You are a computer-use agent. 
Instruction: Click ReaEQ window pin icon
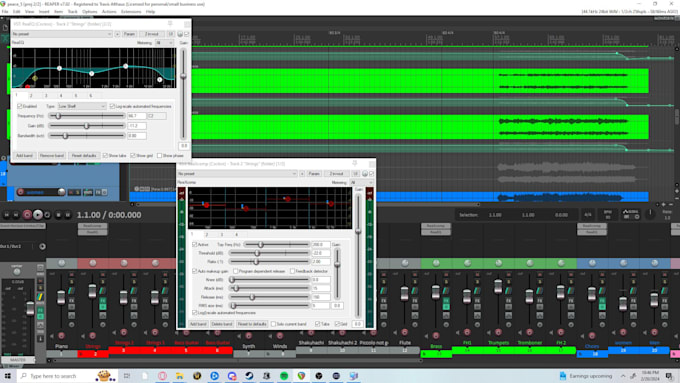(170, 23)
